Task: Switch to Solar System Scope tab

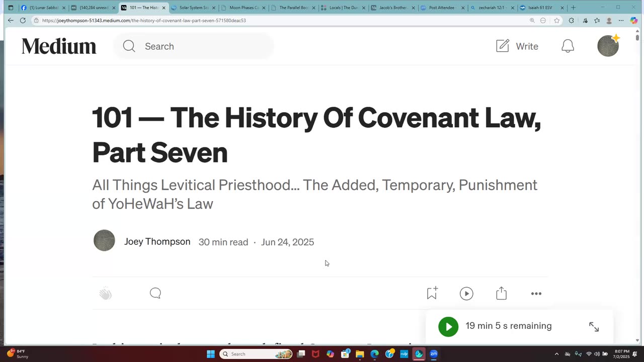Action: pyautogui.click(x=194, y=8)
